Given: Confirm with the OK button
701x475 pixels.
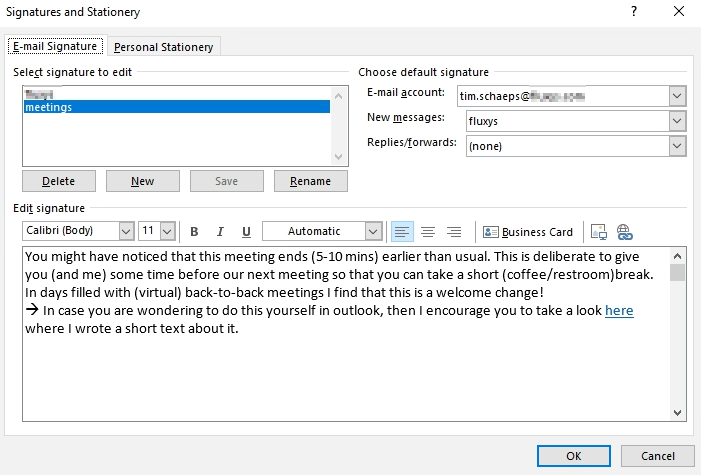Looking at the screenshot, I should pyautogui.click(x=574, y=456).
